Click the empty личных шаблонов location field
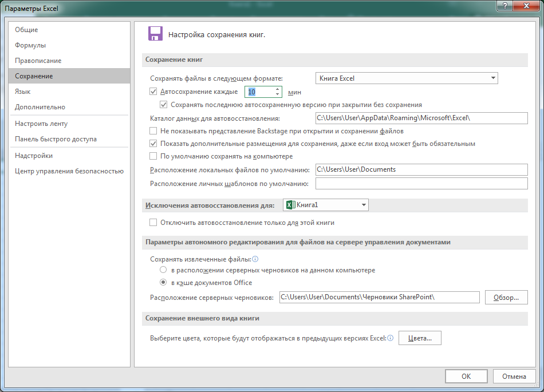 click(x=421, y=183)
